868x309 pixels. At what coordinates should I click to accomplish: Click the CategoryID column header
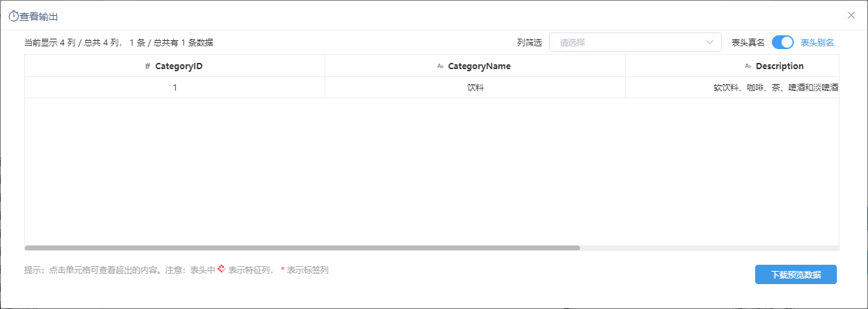coord(174,66)
